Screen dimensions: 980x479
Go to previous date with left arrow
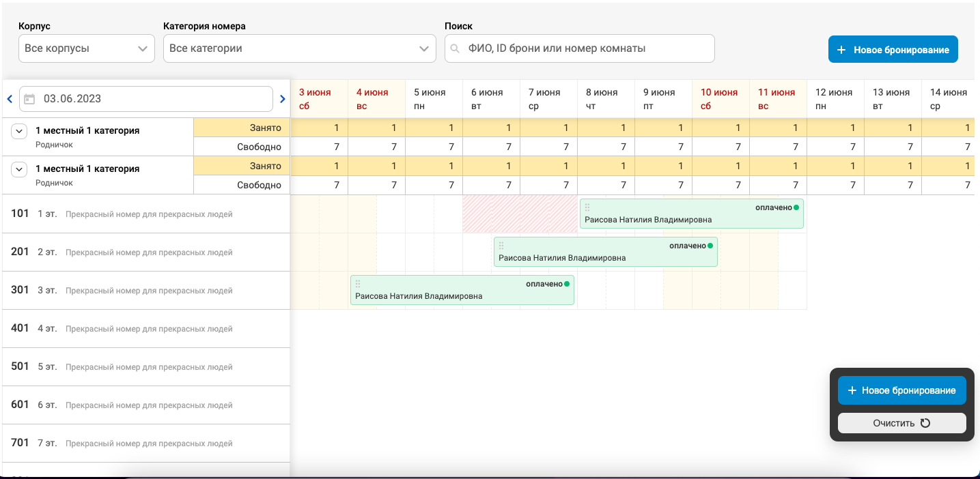point(10,99)
